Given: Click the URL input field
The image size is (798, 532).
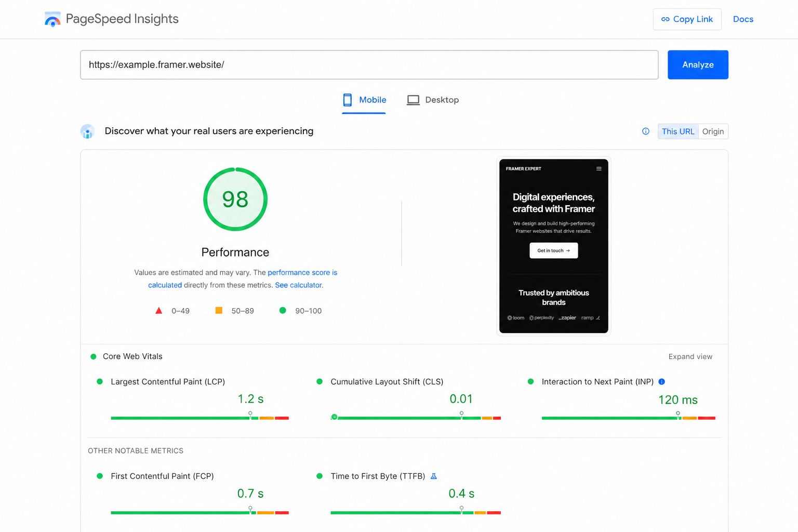Looking at the screenshot, I should click(x=369, y=65).
